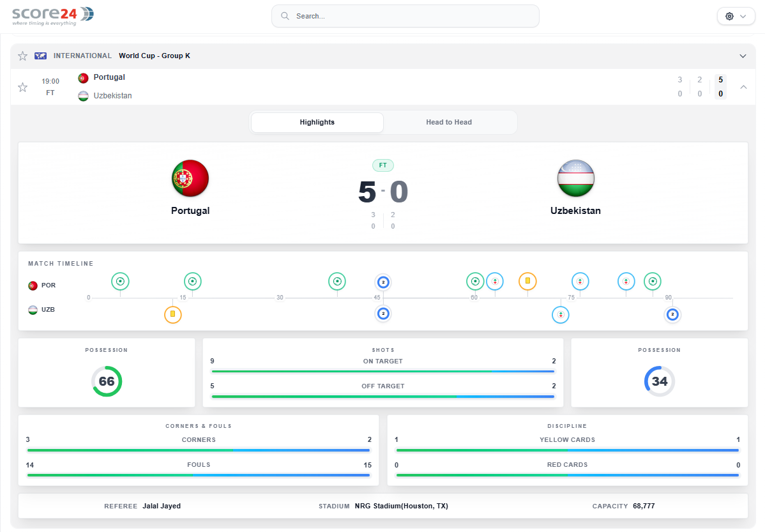
Task: Click the Portugal 66 possession ring
Action: (x=107, y=381)
